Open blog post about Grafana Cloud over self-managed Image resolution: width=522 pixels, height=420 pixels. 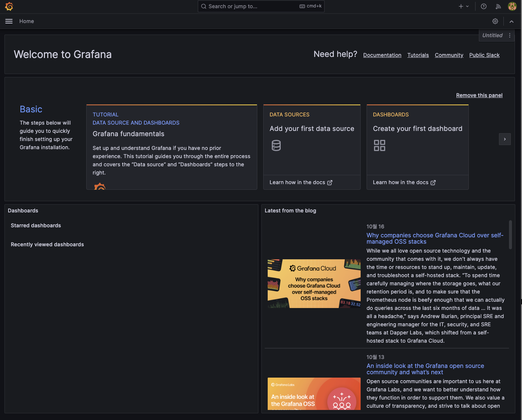tap(435, 238)
